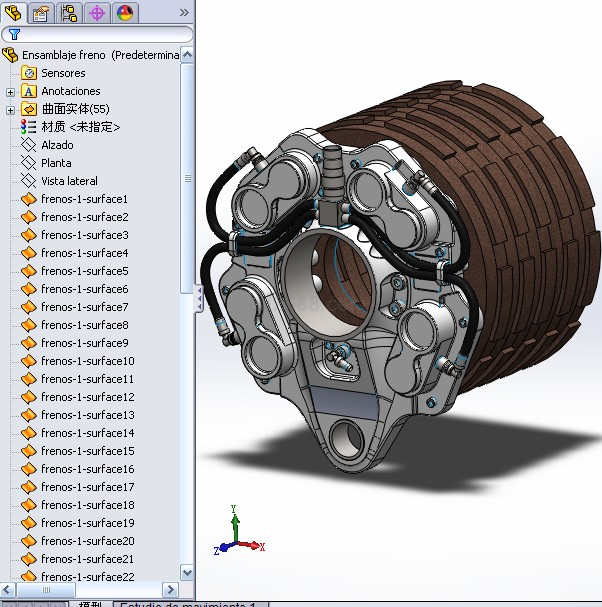The image size is (602, 607).
Task: Open the DisplayManager appearance sphere tab
Action: click(125, 13)
